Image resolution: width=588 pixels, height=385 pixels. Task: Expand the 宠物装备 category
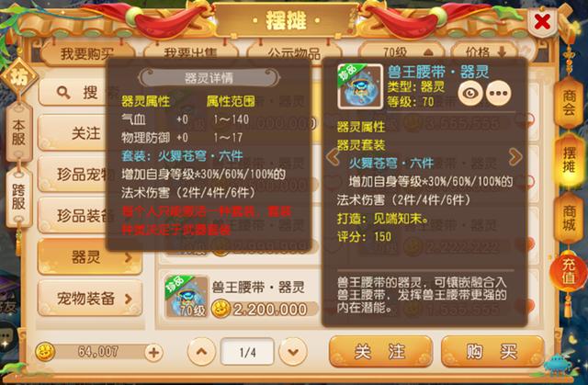(90, 299)
